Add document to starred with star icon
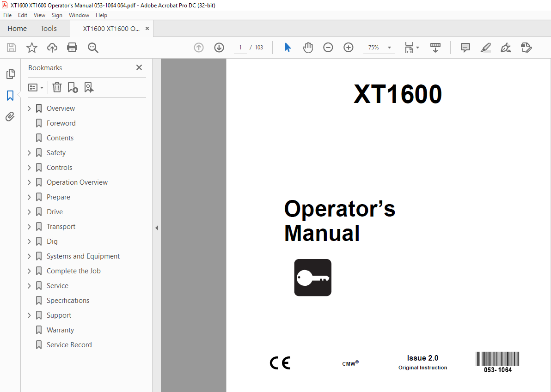 coord(32,48)
